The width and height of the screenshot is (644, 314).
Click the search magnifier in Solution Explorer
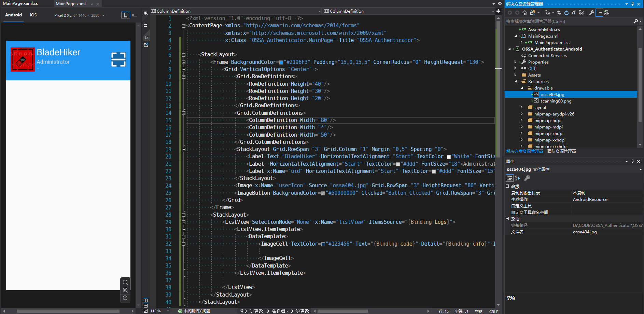point(635,21)
